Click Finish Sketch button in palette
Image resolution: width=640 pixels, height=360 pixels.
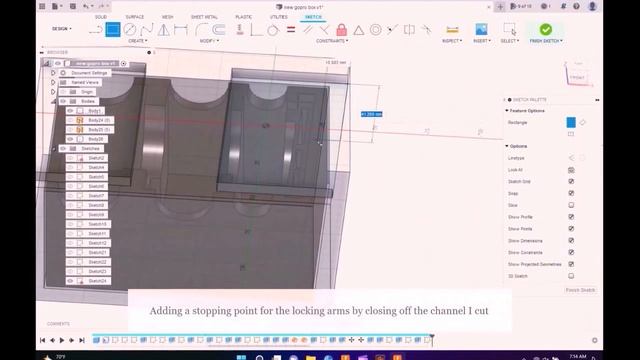click(580, 290)
